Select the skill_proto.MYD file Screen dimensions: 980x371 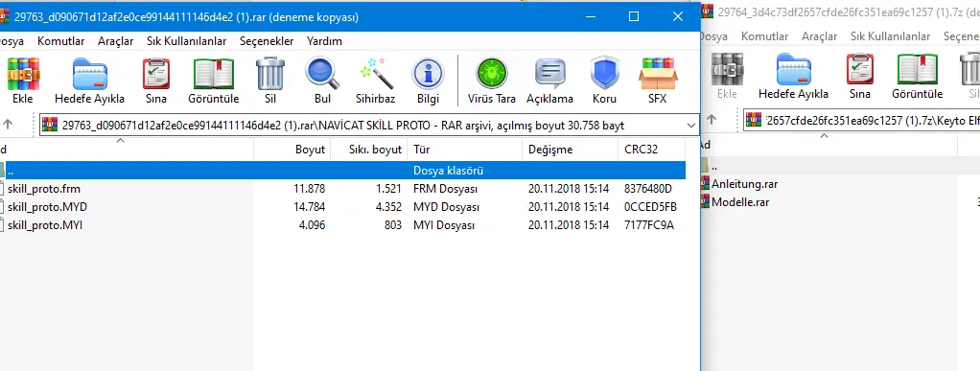tap(342, 207)
